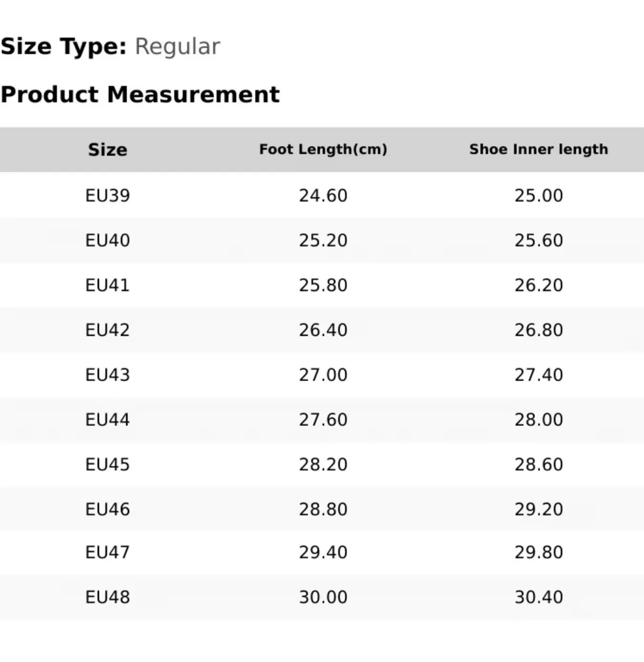This screenshot has width=644, height=662.
Task: Click foot length value 24.60
Action: (323, 196)
